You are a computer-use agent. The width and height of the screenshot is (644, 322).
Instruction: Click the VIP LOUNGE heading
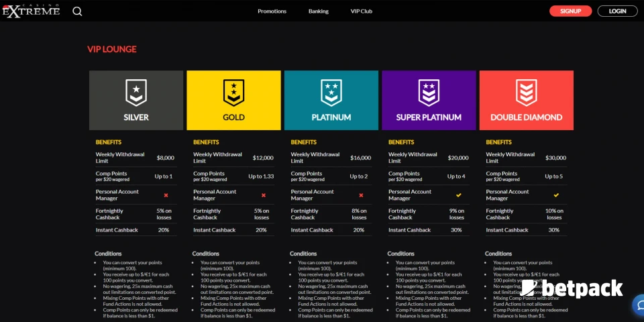tap(112, 49)
